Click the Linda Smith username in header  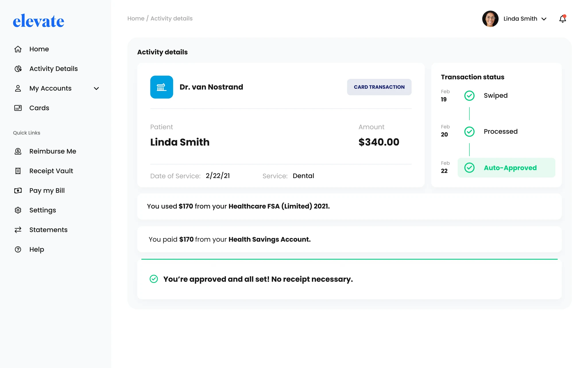click(x=520, y=19)
